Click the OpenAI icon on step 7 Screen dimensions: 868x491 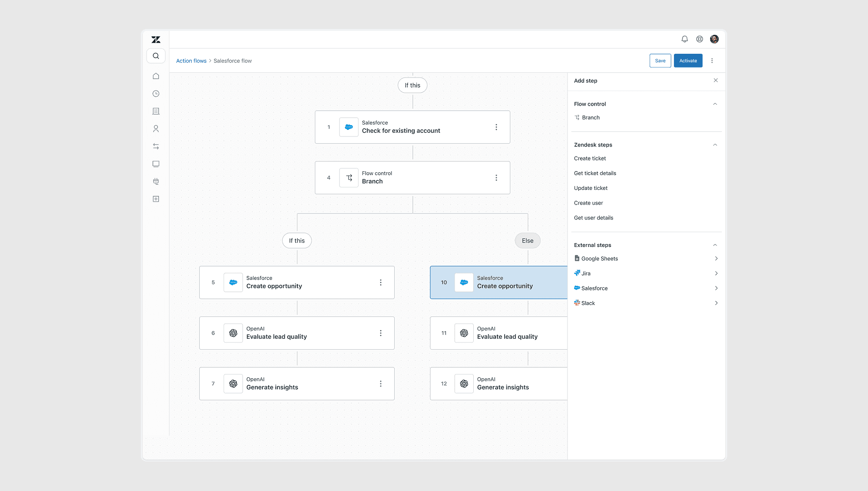coord(233,384)
